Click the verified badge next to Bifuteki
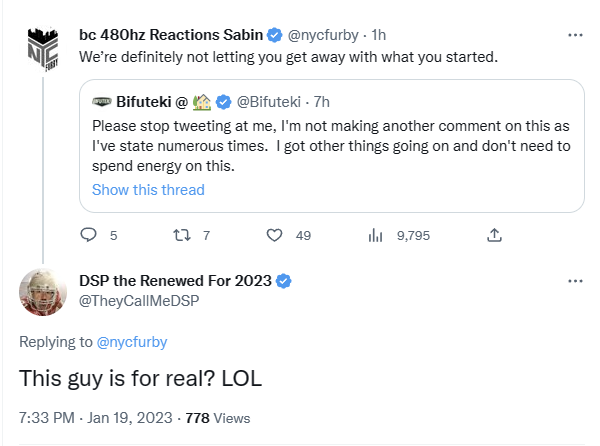Screen dimensions: 600x446 [x=223, y=102]
